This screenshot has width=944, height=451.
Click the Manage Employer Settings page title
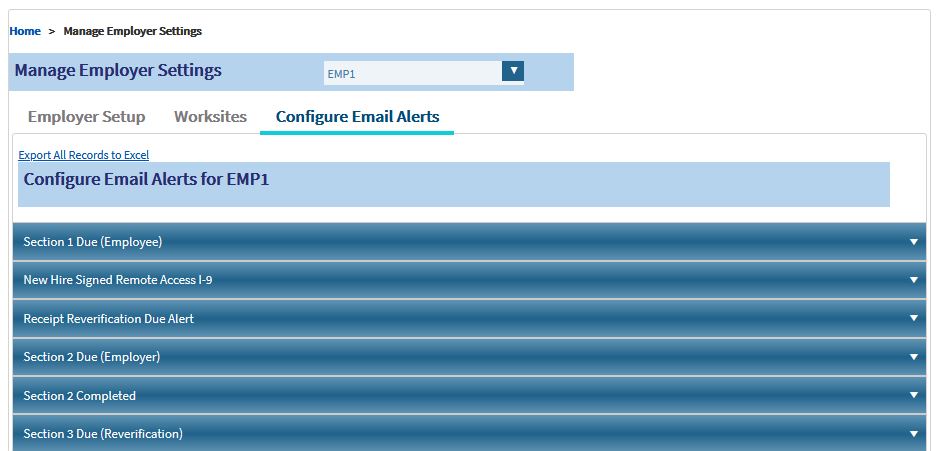pos(118,70)
